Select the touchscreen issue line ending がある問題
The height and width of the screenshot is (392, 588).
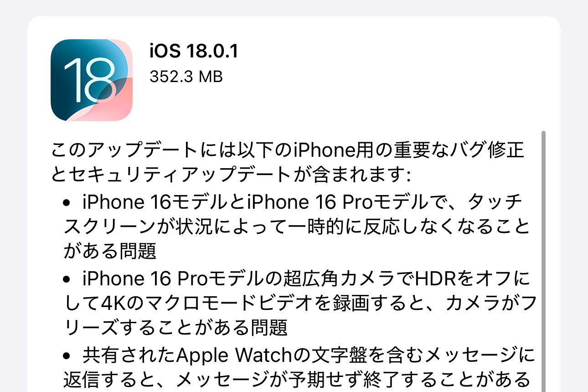click(x=110, y=251)
